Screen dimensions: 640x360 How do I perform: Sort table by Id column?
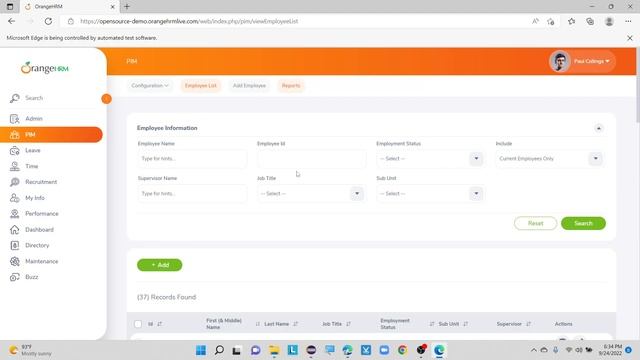(x=160, y=324)
